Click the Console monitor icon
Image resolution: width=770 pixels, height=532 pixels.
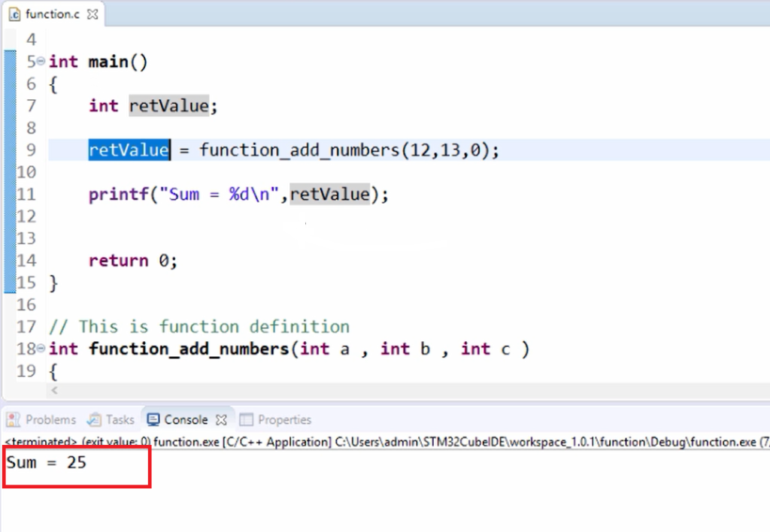153,419
